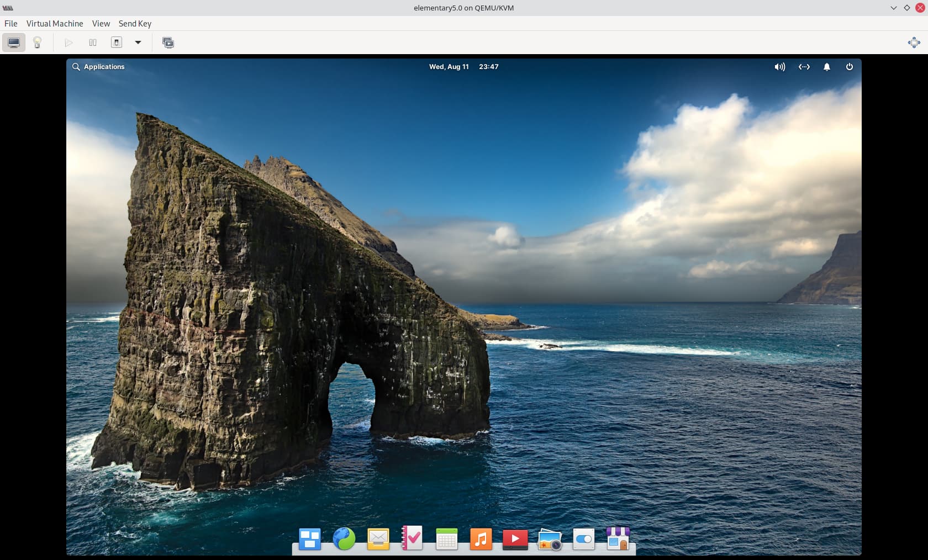
Task: Click the virt-manager window icon in titlebar
Action: pyautogui.click(x=8, y=8)
